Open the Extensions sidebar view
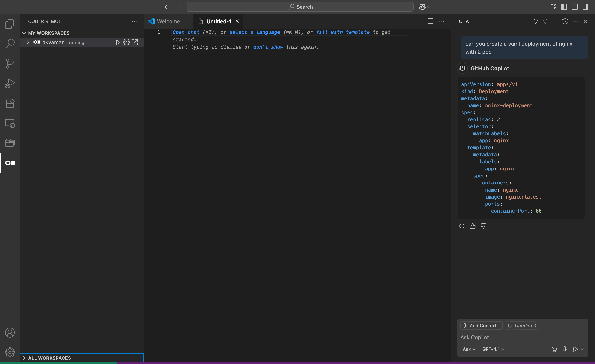 click(10, 103)
